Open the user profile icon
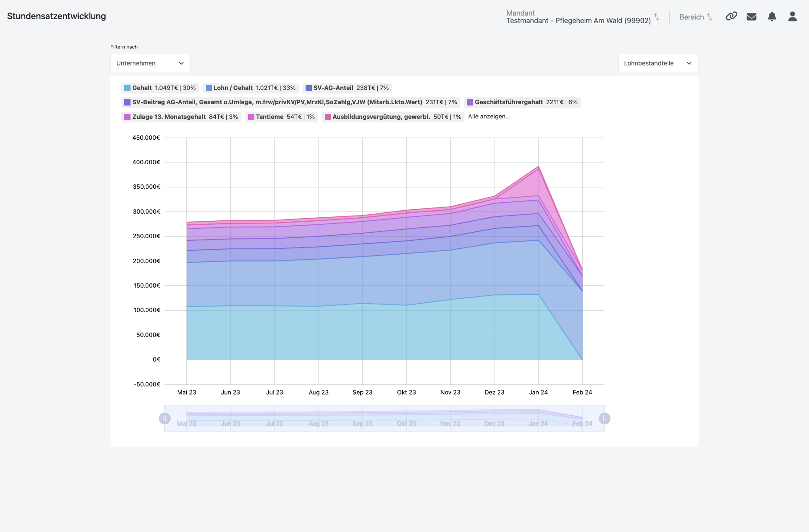 click(x=792, y=16)
